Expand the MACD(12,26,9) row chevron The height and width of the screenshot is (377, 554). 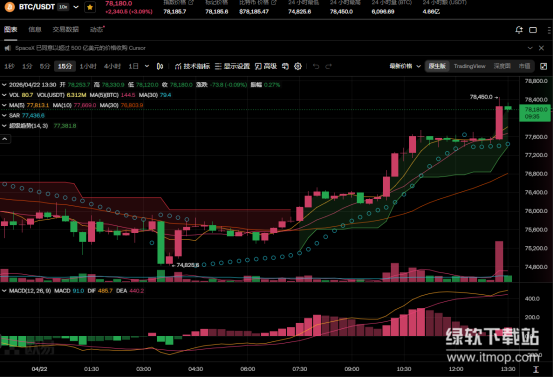[x=4, y=291]
